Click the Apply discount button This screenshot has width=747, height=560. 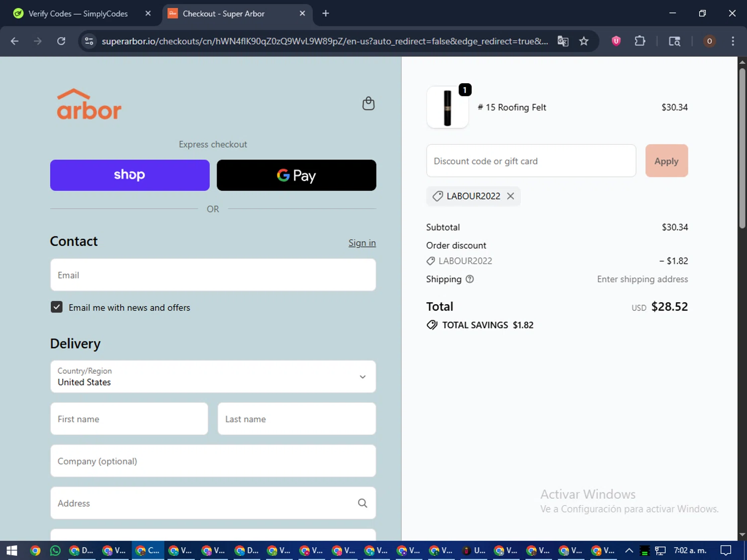point(666,161)
